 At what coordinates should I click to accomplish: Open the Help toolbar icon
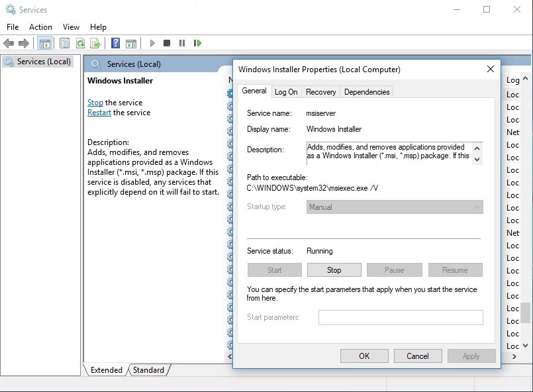coord(116,43)
